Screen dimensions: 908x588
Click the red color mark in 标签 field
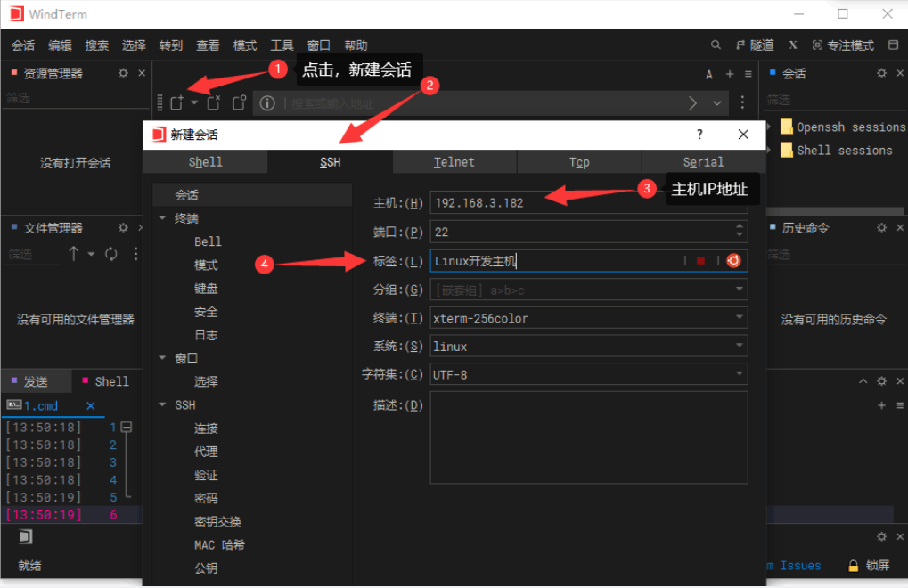(700, 261)
